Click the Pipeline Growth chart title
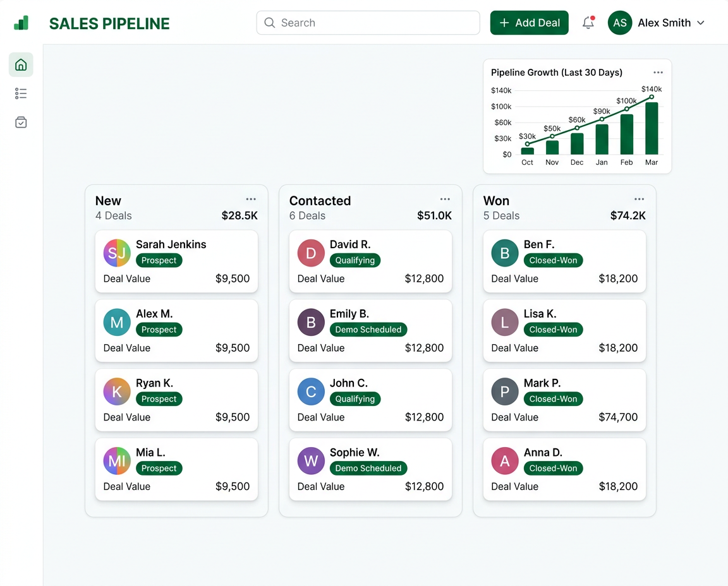Screen dimensions: 728x586 [x=556, y=73]
